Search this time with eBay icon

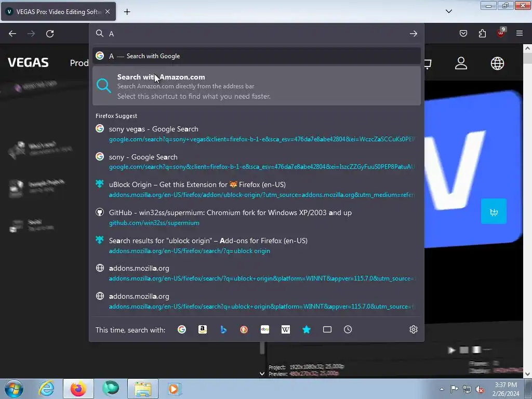[x=265, y=329]
